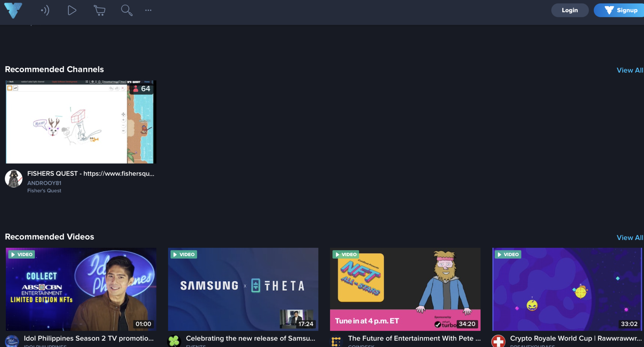Play the Samsung x Theta video thumbnail

243,289
